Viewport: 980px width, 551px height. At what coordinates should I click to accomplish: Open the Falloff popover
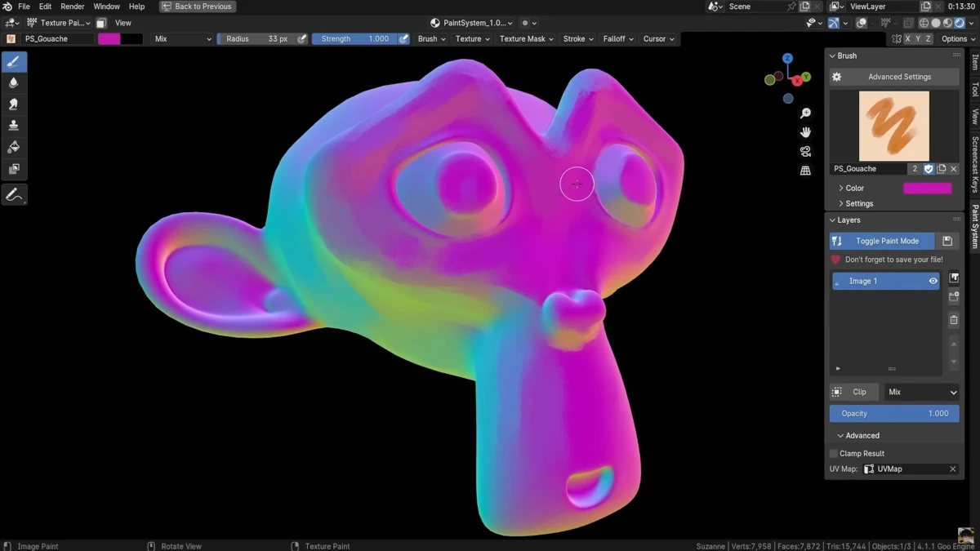[618, 39]
